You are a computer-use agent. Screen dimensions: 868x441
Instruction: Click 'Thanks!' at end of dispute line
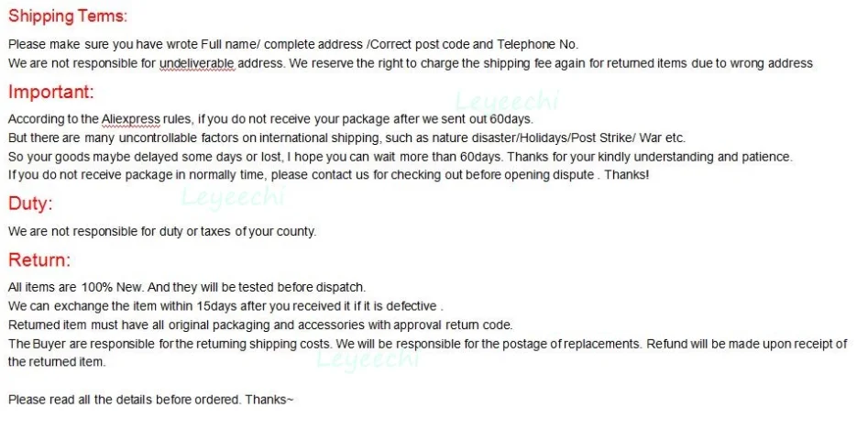627,175
